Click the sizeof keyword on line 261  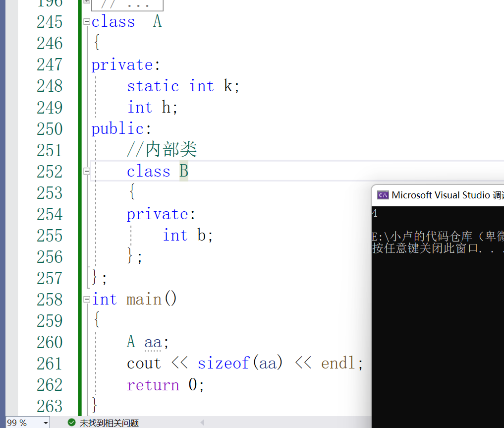(x=224, y=363)
